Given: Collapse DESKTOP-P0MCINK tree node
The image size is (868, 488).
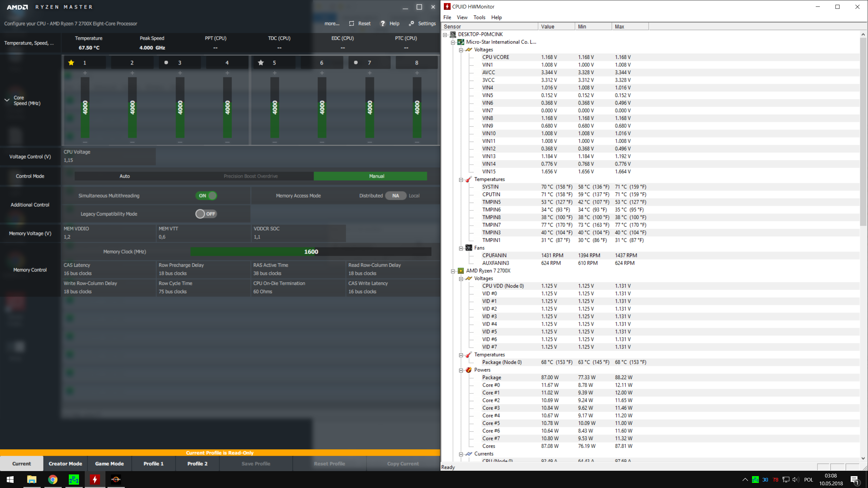Looking at the screenshot, I should click(445, 35).
